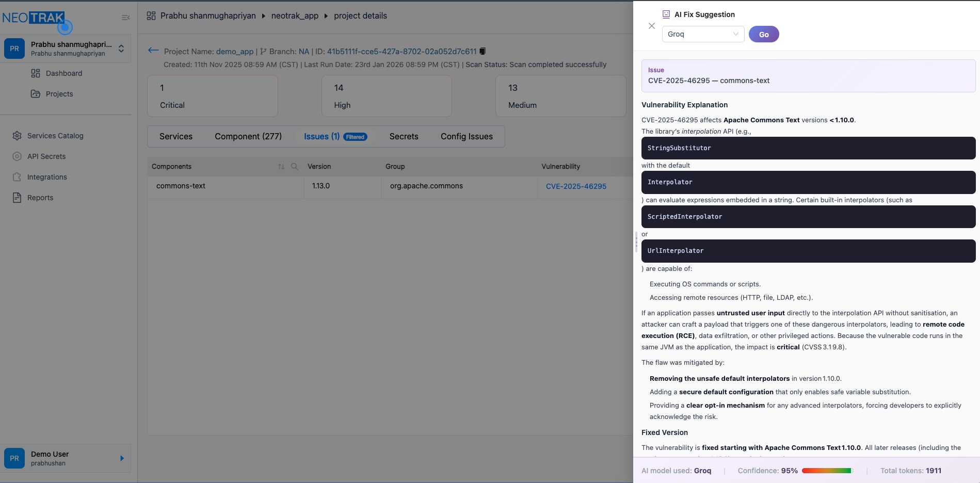The width and height of the screenshot is (980, 483).
Task: Open the Services Catalog
Action: coord(55,136)
